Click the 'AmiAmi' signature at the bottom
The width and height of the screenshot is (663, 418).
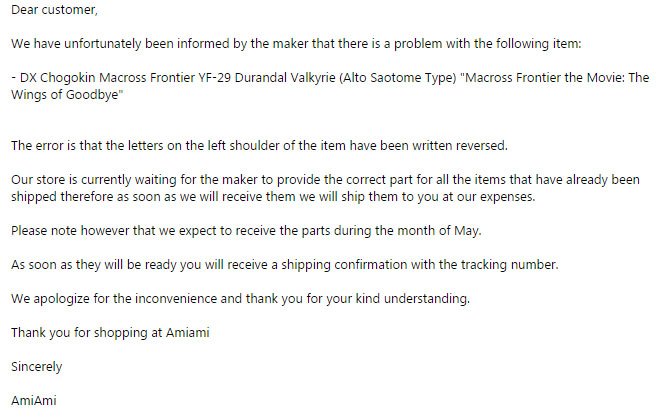pyautogui.click(x=34, y=400)
